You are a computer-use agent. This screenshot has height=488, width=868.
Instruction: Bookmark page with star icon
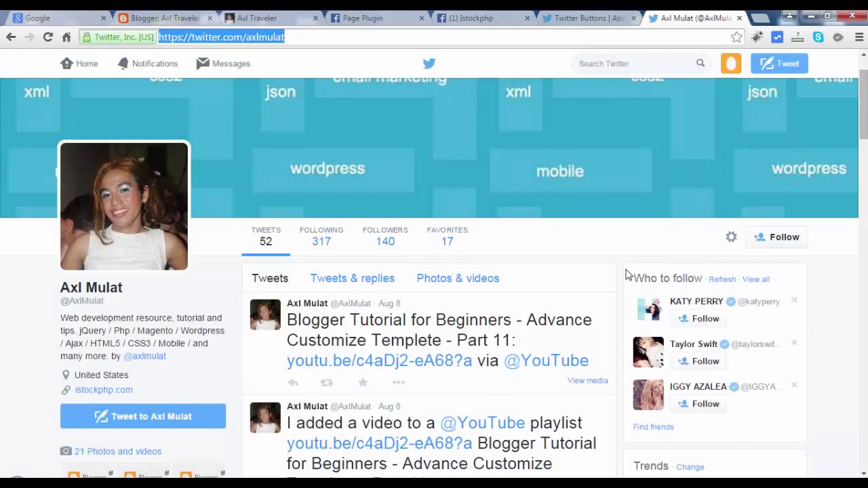pos(736,37)
